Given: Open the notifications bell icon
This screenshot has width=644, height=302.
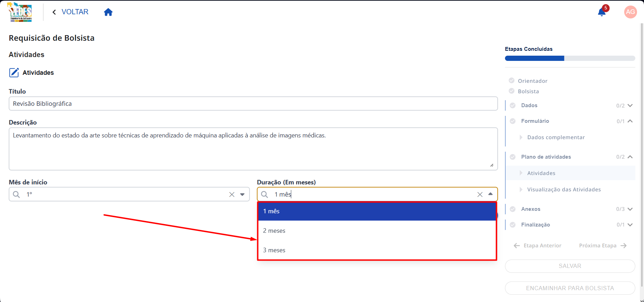Looking at the screenshot, I should 602,13.
